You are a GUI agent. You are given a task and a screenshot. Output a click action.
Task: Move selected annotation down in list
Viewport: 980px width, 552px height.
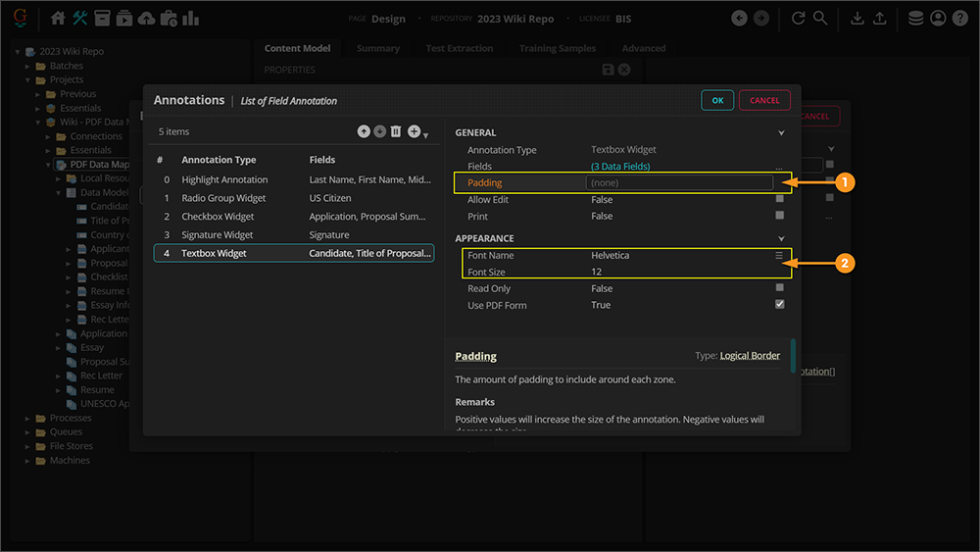coord(379,131)
